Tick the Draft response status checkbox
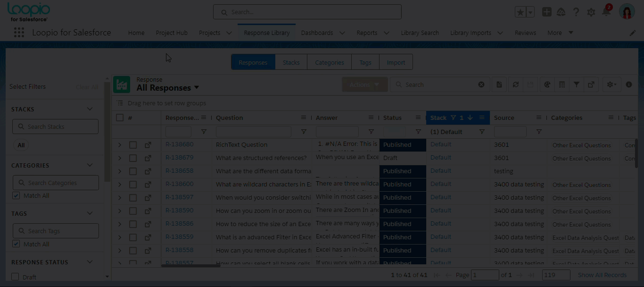This screenshot has height=287, width=644. 15,277
